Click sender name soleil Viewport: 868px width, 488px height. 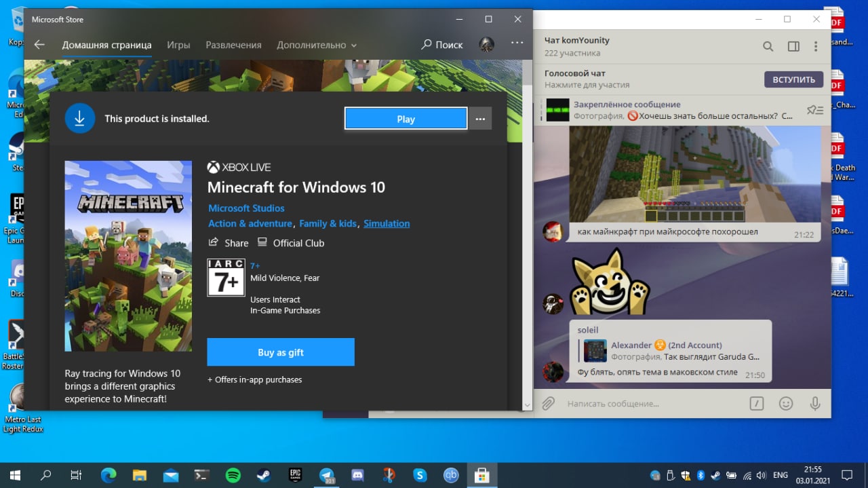coord(588,330)
